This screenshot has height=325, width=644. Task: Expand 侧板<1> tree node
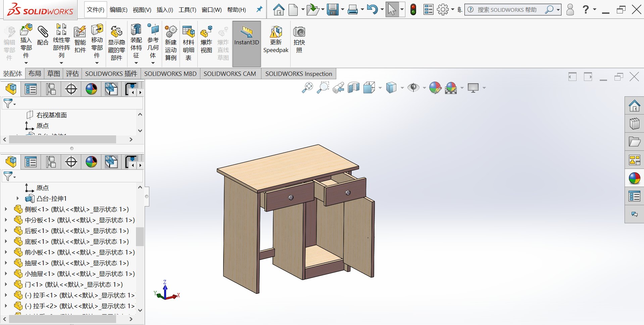point(6,209)
